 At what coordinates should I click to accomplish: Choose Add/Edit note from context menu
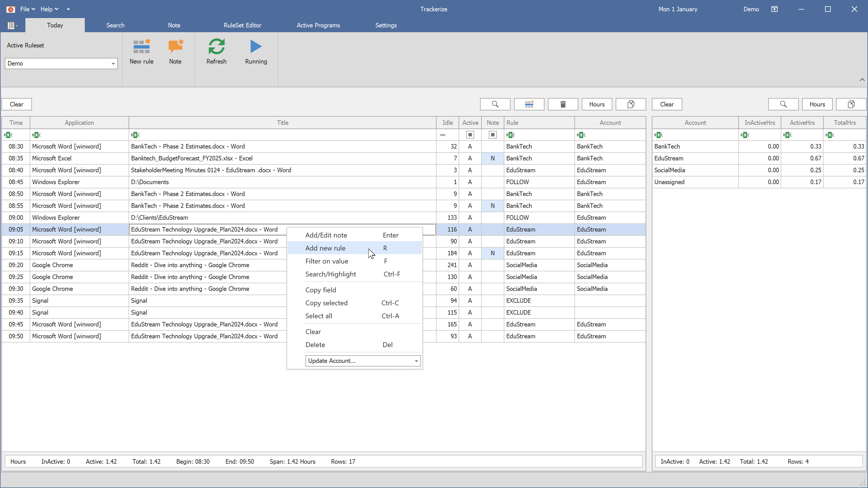pyautogui.click(x=355, y=235)
